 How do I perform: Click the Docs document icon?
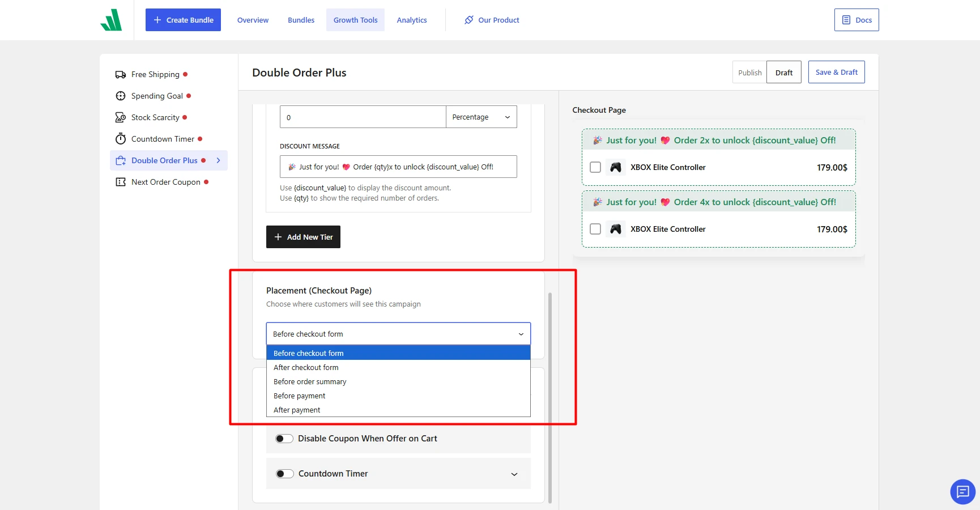pos(846,20)
